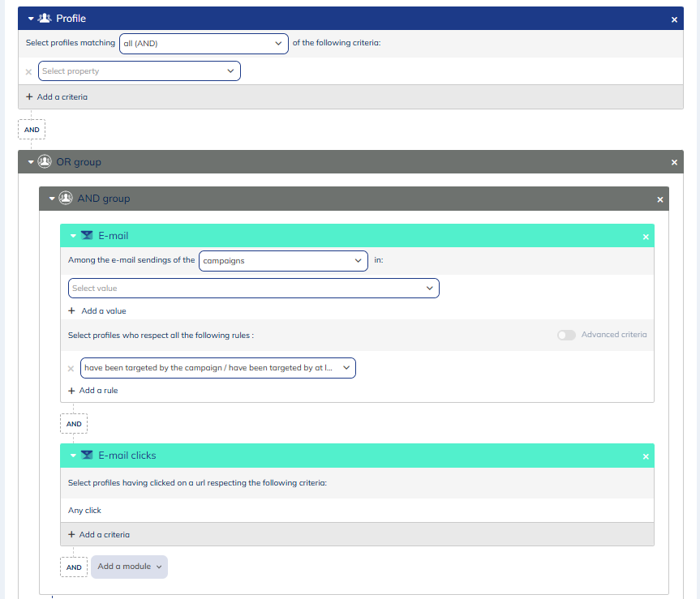Click the AND group circle icon
Screen dimensions: 700x599
(66, 199)
